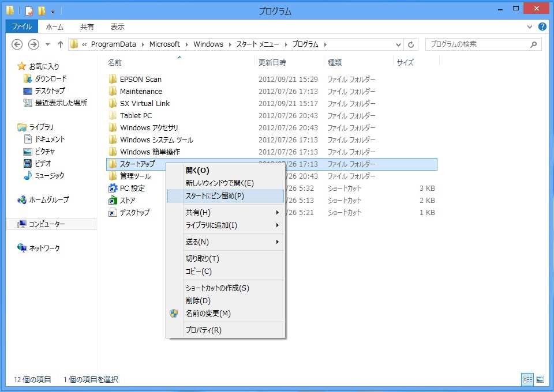Switch to details view icon
Viewport: 554px width, 392px height.
527,379
